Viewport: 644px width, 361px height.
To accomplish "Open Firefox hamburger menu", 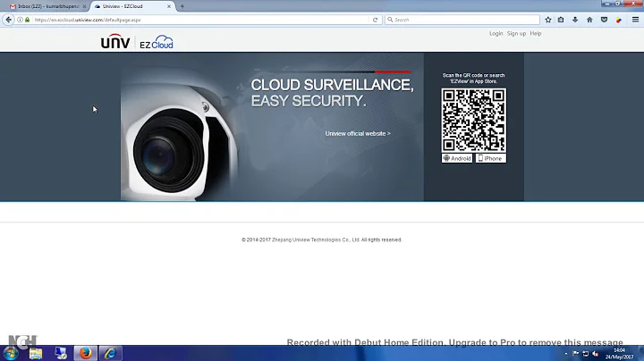I will point(635,20).
